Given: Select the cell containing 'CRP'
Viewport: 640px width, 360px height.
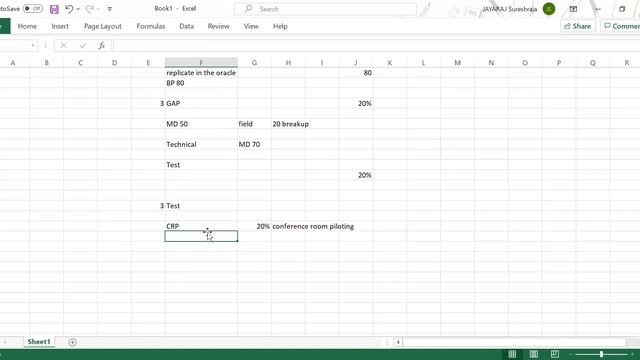Looking at the screenshot, I should coord(201,226).
